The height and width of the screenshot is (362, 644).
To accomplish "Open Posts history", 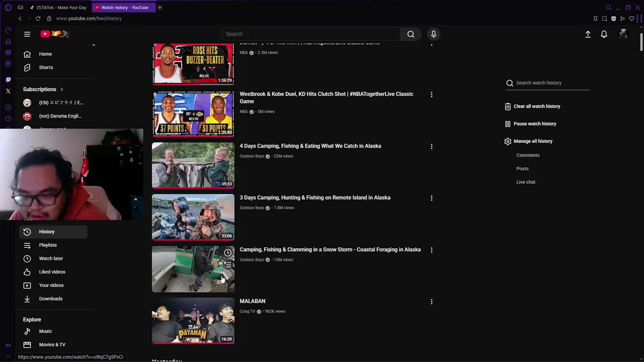I will point(522,169).
